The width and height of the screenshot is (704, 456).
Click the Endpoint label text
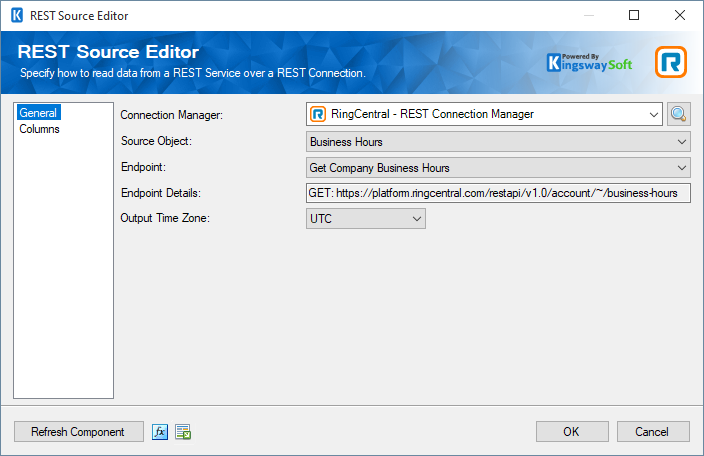point(143,167)
